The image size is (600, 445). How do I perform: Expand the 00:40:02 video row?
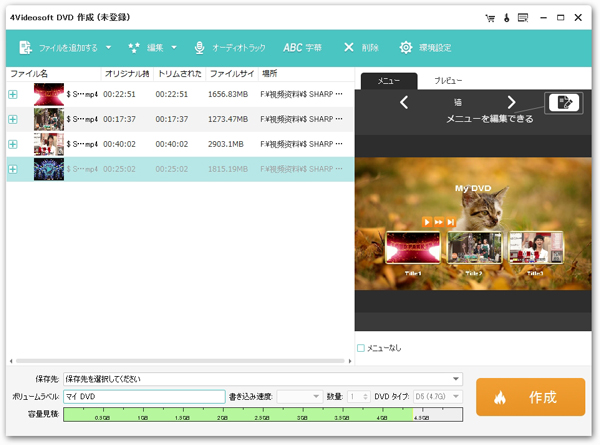(x=13, y=144)
